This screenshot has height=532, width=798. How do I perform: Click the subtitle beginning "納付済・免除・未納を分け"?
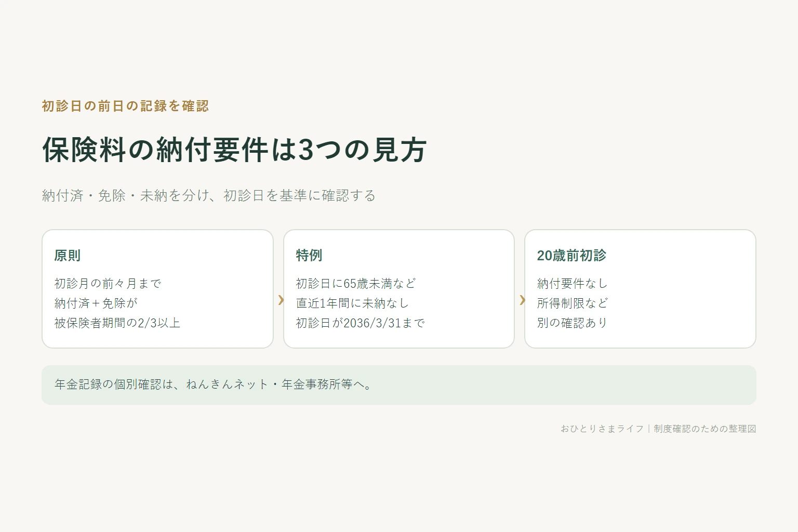click(x=208, y=195)
